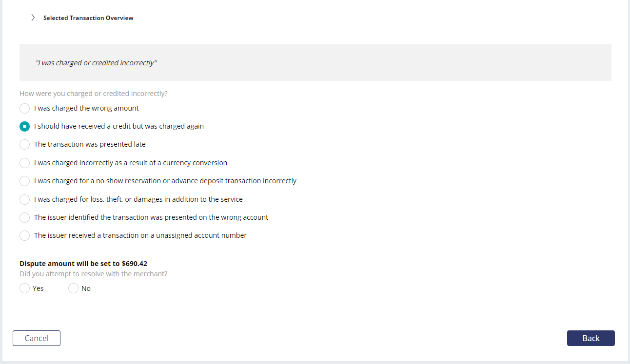Click the word 'Yes' label text
630x364 pixels.
[38, 288]
